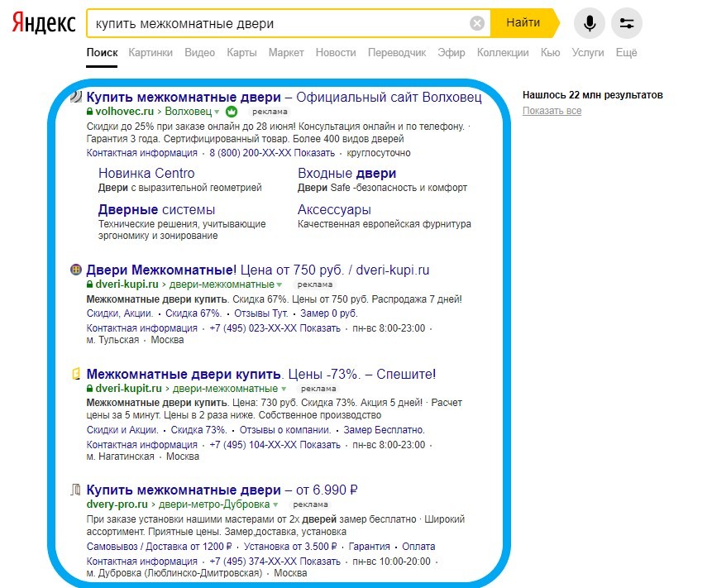The height and width of the screenshot is (588, 712).
Task: Click Самовывоз / Доставка от 1200 ₽ link
Action: click(x=159, y=547)
